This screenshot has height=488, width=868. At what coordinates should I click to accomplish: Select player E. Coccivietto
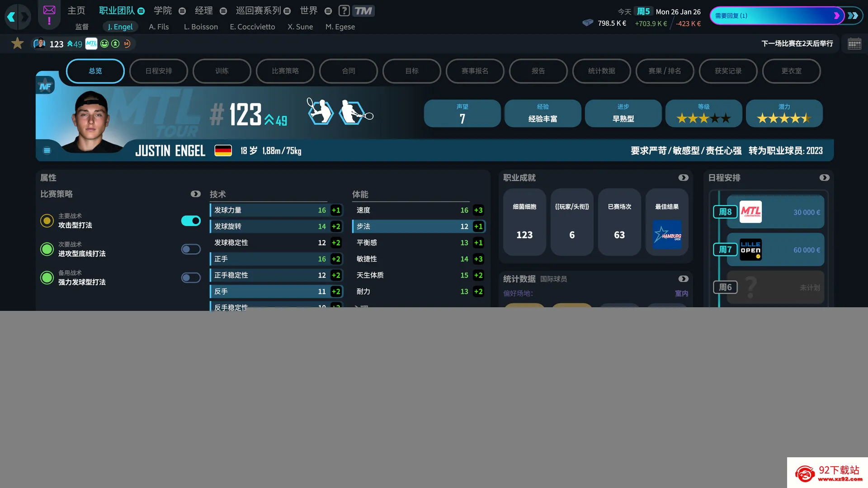[x=252, y=27]
